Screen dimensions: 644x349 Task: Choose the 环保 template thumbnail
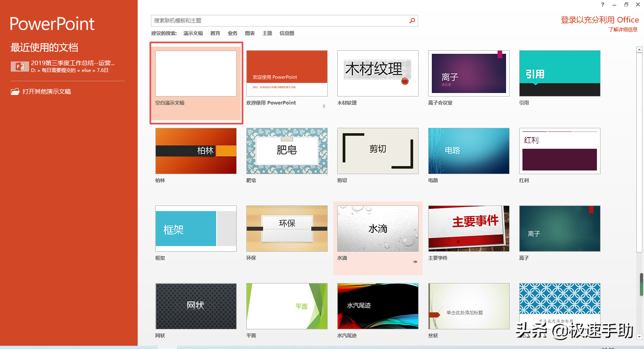pos(287,229)
